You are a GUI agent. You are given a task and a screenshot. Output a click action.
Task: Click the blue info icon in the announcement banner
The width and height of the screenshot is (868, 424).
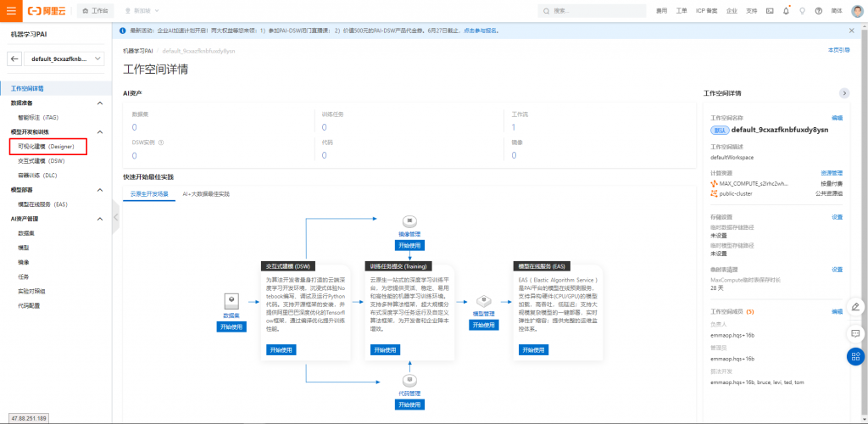tap(123, 31)
